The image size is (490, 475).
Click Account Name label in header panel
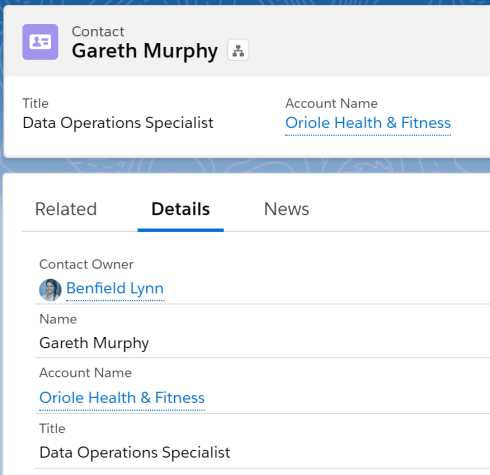click(332, 103)
